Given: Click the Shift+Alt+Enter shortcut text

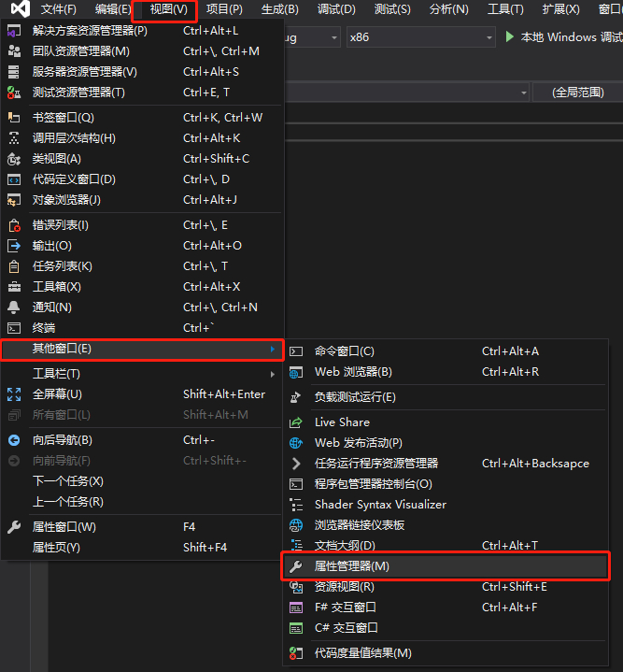Looking at the screenshot, I should tap(224, 394).
